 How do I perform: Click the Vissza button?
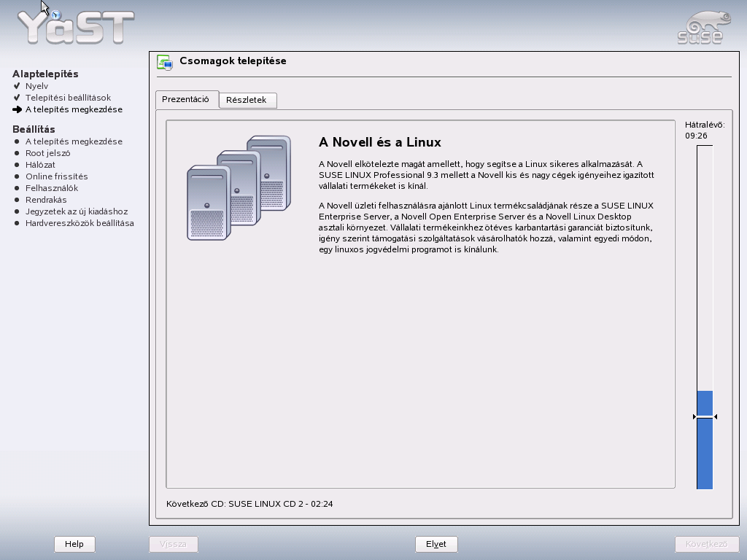[174, 544]
